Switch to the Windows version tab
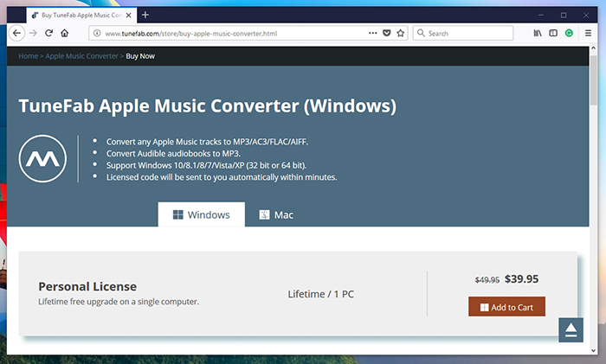 coord(202,214)
